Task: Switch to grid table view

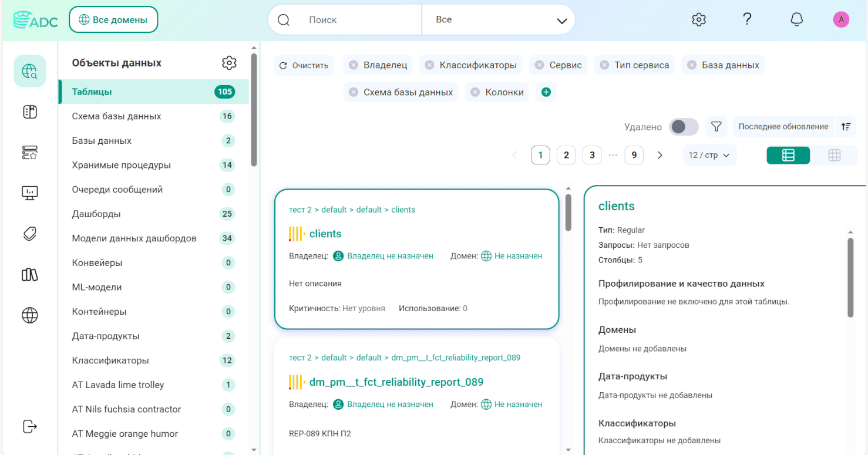Action: tap(835, 155)
